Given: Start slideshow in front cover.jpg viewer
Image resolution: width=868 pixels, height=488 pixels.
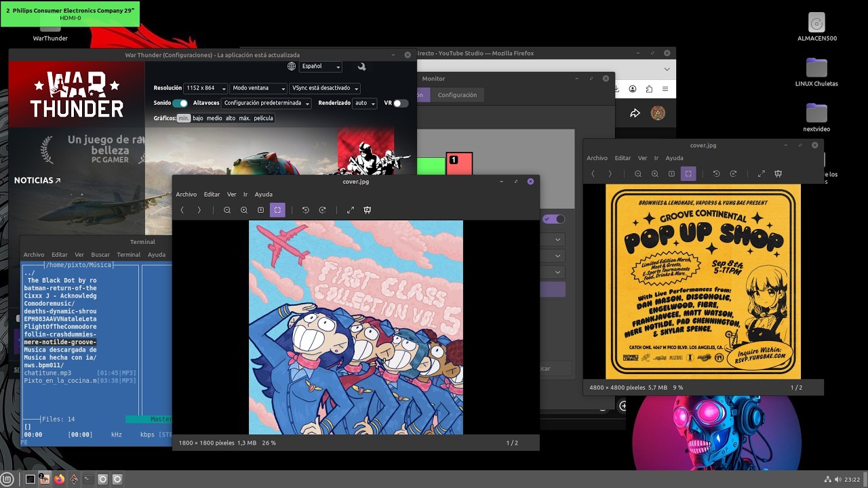Looking at the screenshot, I should click(368, 210).
